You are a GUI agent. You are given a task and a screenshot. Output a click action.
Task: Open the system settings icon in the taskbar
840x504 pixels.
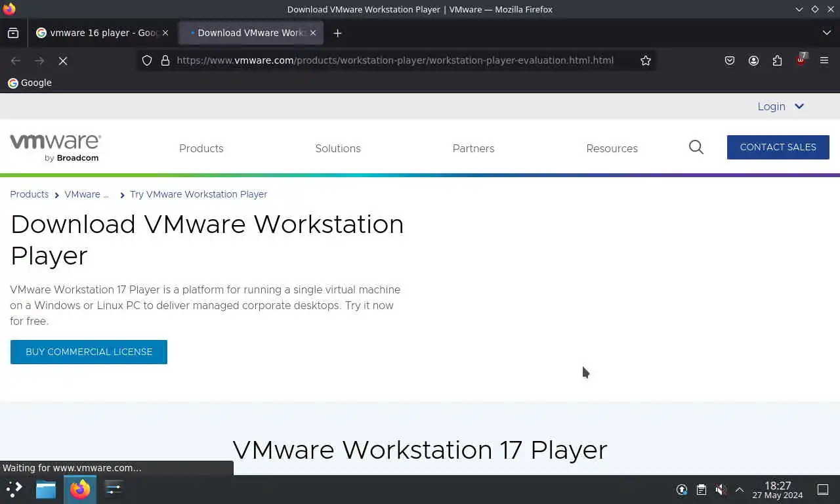114,489
